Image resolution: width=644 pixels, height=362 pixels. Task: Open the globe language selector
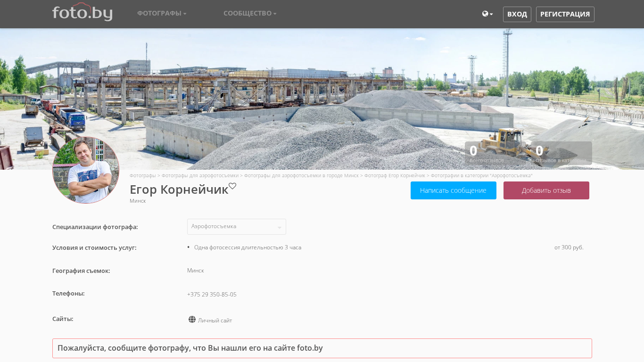click(487, 14)
